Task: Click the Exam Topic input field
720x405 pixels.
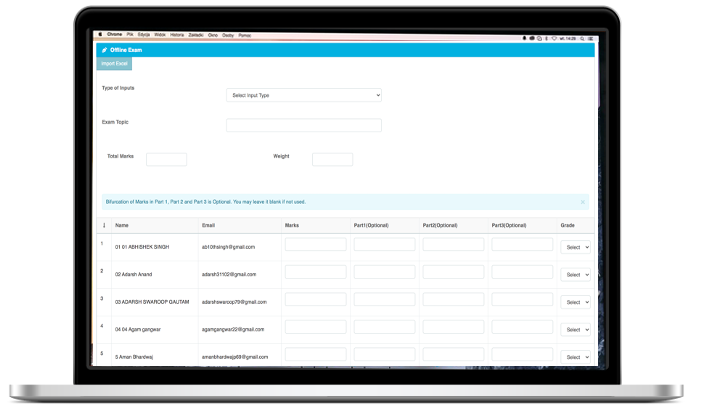Action: click(x=304, y=125)
